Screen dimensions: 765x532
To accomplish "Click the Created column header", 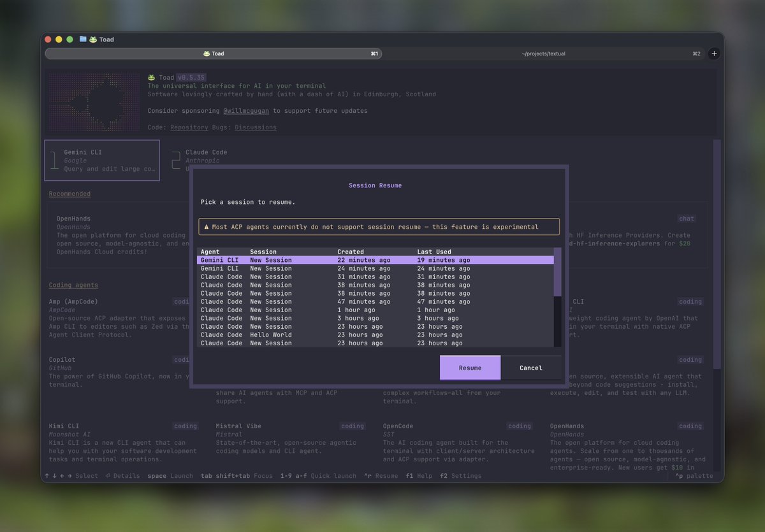I will click(351, 252).
